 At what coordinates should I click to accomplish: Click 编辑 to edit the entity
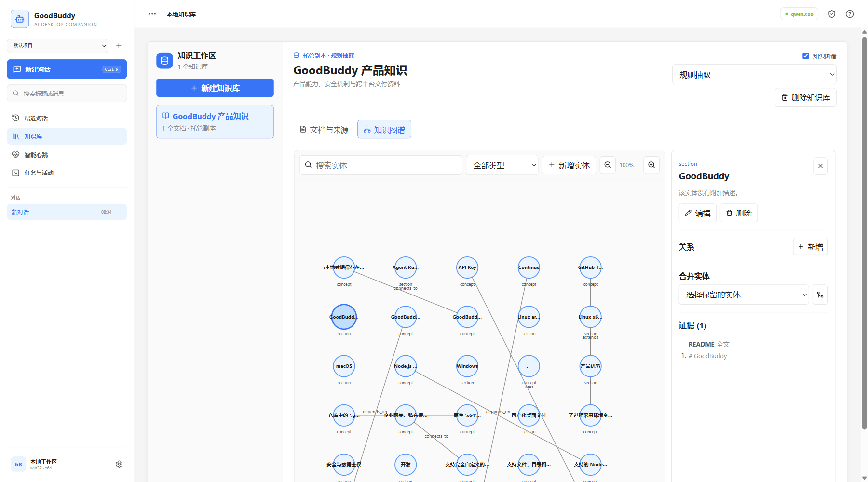(x=698, y=213)
